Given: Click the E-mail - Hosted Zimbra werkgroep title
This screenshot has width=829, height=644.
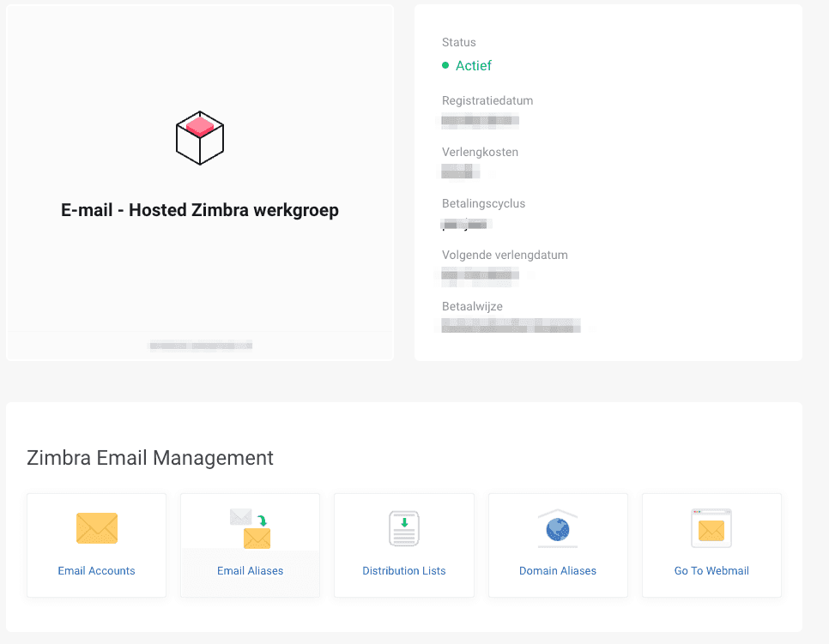Looking at the screenshot, I should [x=200, y=210].
